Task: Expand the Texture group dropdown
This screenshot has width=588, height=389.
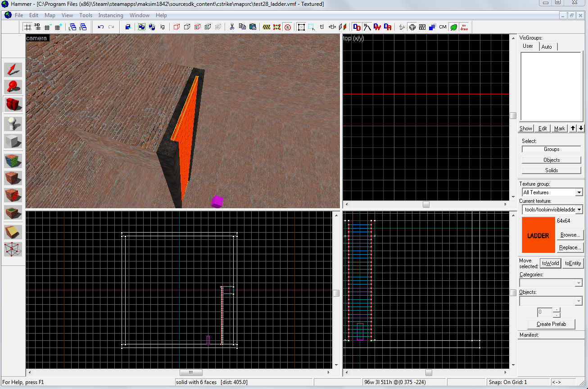Action: tap(579, 192)
